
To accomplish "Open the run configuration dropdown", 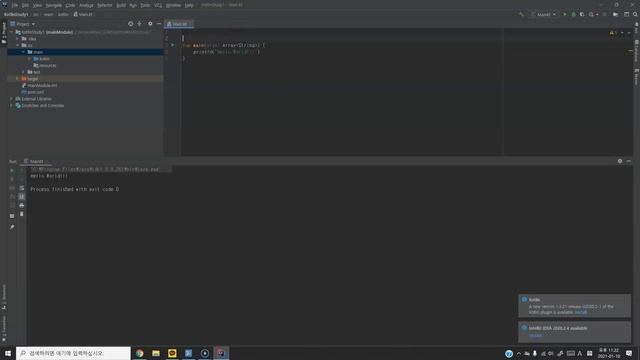I will [x=543, y=14].
